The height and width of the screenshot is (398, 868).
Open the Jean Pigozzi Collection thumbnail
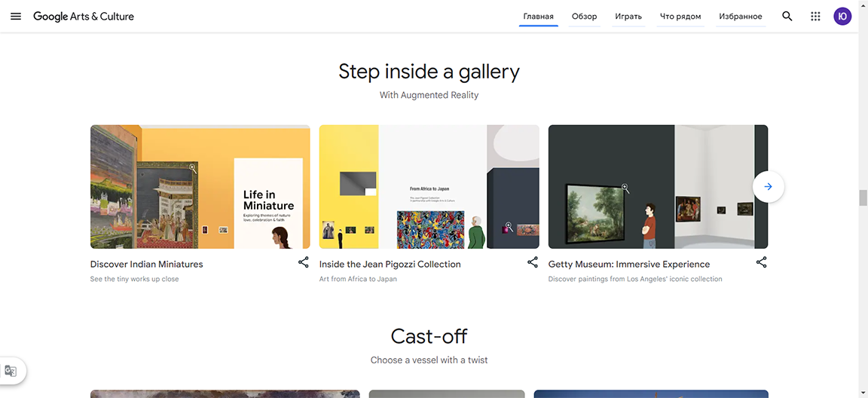pos(429,186)
